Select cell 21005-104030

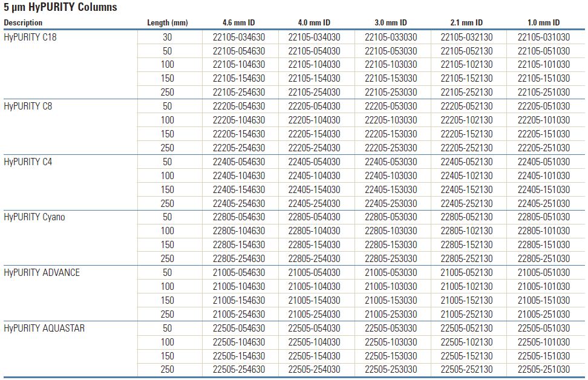[314, 287]
